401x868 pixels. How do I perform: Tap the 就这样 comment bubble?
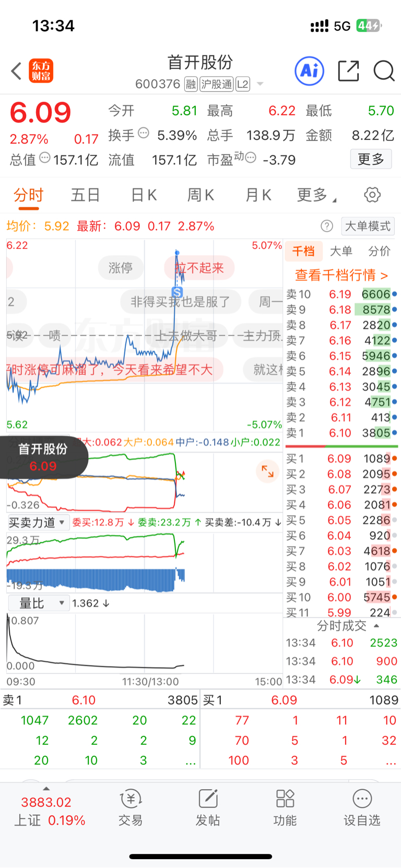click(x=263, y=370)
